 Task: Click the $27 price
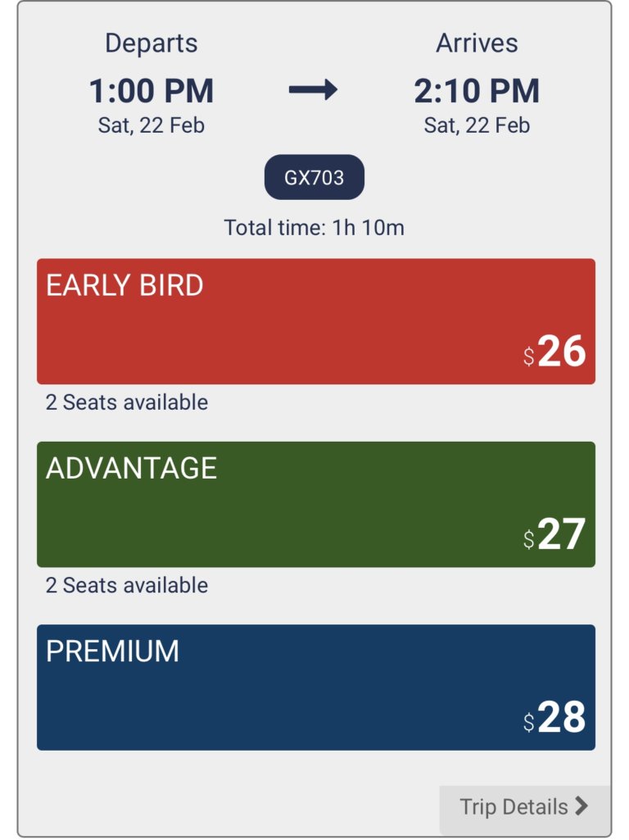pyautogui.click(x=555, y=535)
